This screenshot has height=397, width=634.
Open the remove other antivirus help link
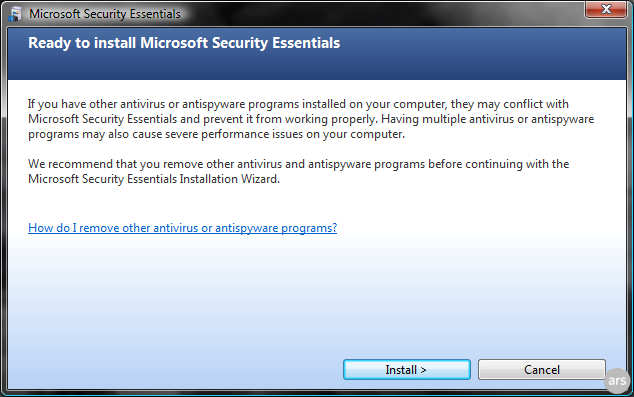(182, 228)
